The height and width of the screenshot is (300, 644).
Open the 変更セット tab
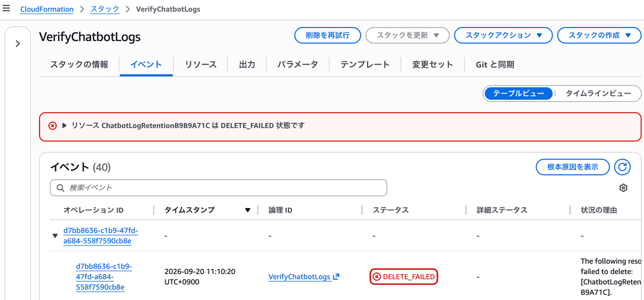click(433, 64)
